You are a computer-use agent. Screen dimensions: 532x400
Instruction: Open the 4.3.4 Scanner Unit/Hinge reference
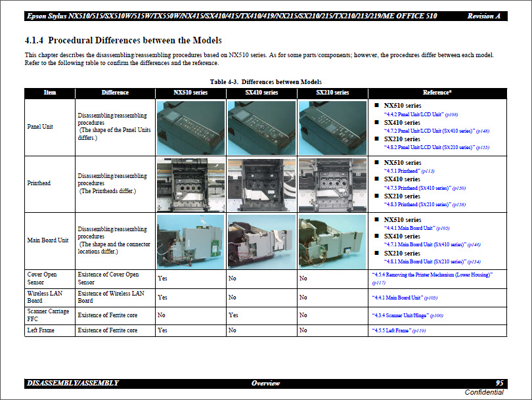click(407, 316)
